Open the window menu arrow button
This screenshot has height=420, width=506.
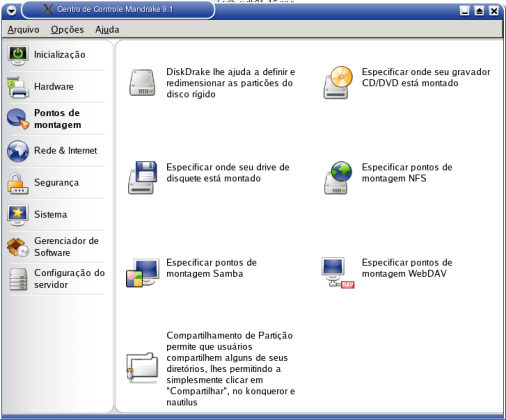12,11
